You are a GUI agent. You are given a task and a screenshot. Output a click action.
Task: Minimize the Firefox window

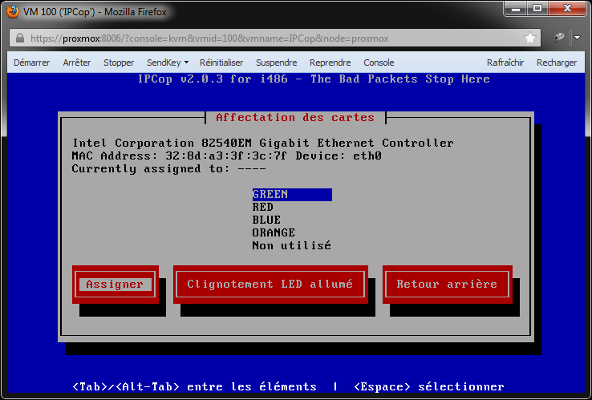tap(516, 9)
